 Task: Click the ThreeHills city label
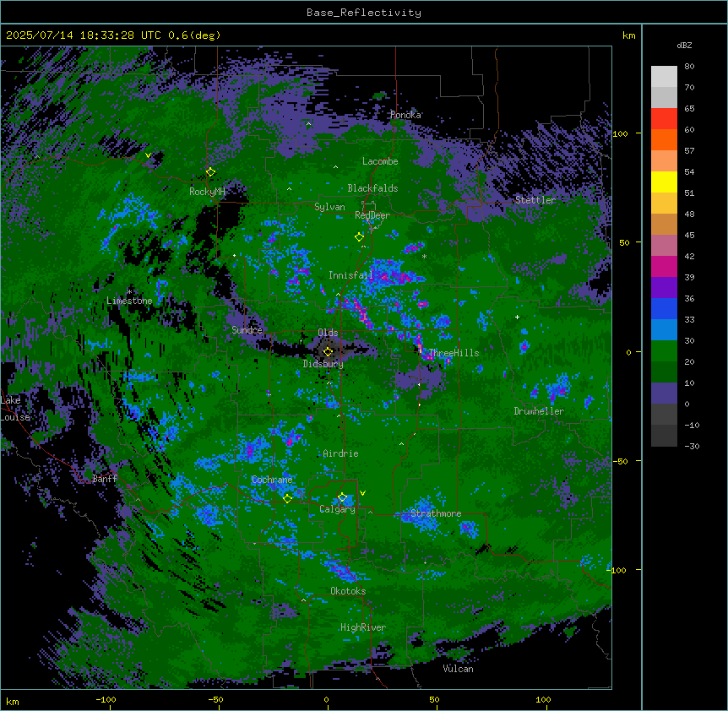tap(454, 353)
